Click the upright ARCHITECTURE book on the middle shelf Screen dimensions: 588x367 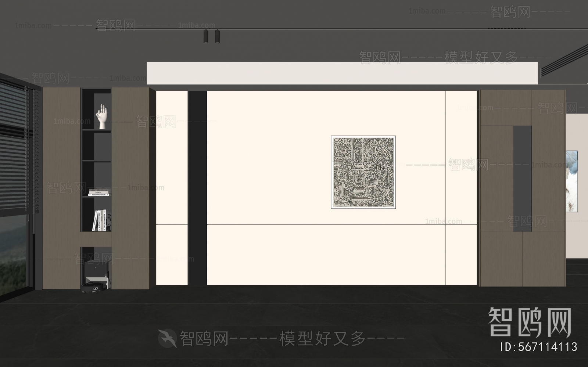click(x=99, y=220)
